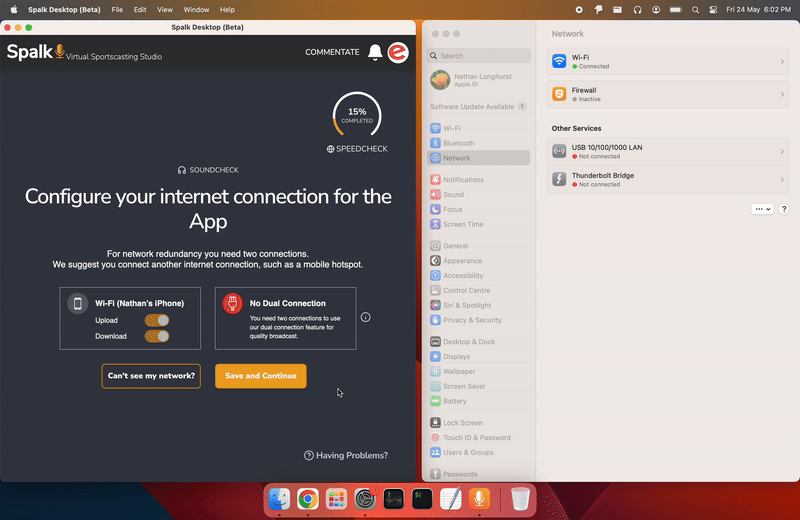The width and height of the screenshot is (800, 520).
Task: Expand the Thunderbolt Bridge chevron
Action: click(782, 180)
